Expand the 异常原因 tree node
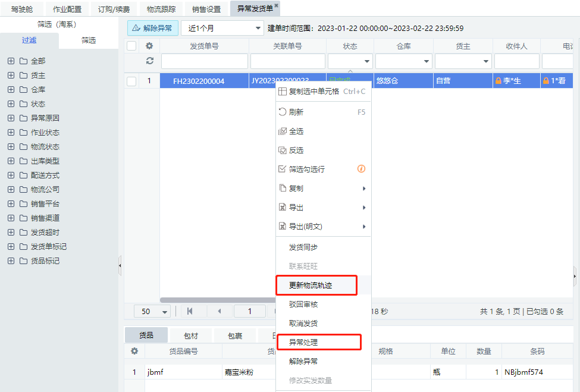The height and width of the screenshot is (392, 580). (x=11, y=118)
